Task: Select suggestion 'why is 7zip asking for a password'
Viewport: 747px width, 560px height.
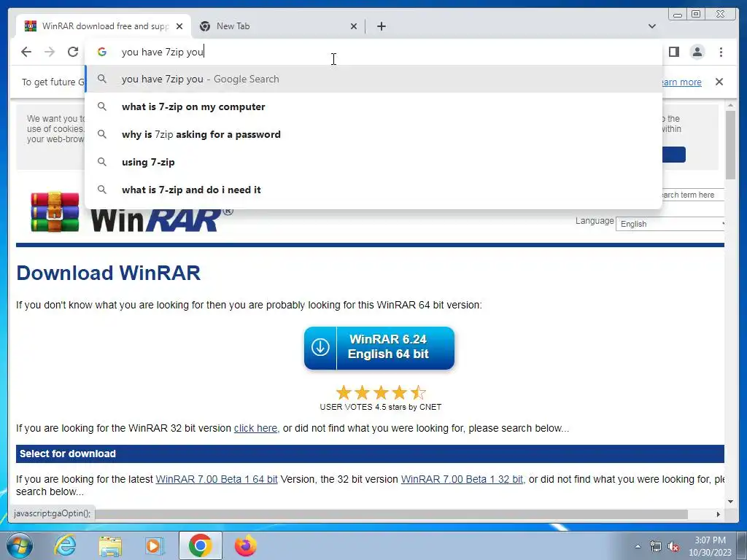Action: [373, 134]
